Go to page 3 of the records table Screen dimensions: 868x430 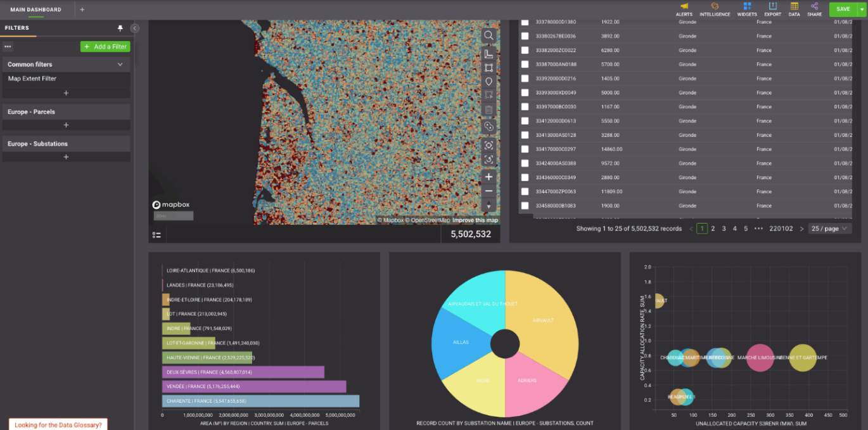724,229
